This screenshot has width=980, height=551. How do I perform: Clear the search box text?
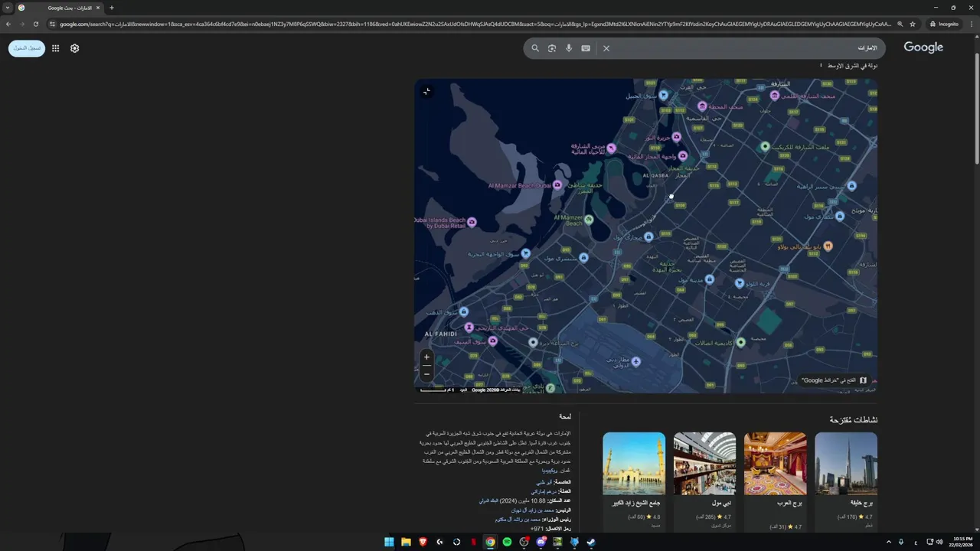tap(606, 48)
